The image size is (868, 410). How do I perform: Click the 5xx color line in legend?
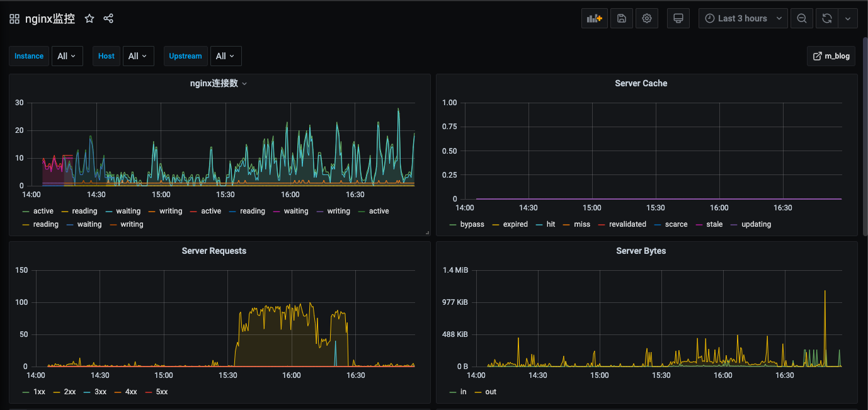coord(149,392)
